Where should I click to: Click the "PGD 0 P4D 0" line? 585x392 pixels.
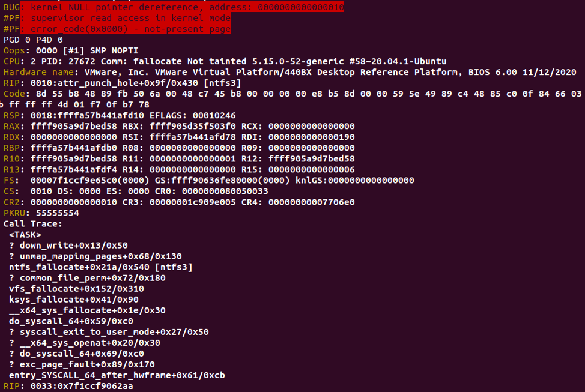(x=32, y=40)
